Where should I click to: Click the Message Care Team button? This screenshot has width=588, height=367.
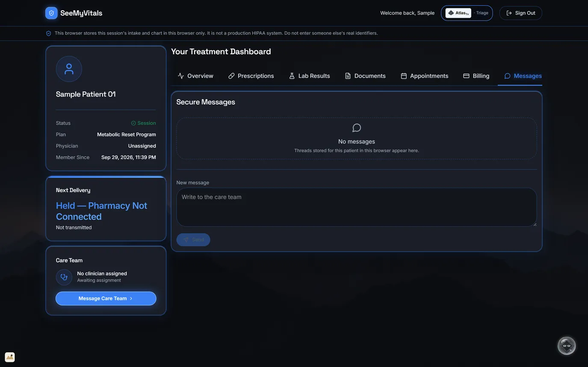tap(106, 299)
